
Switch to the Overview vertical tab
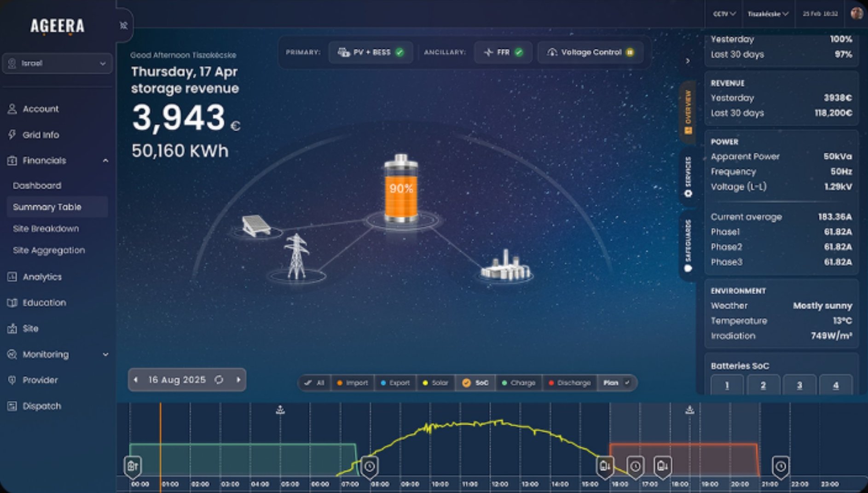point(688,112)
